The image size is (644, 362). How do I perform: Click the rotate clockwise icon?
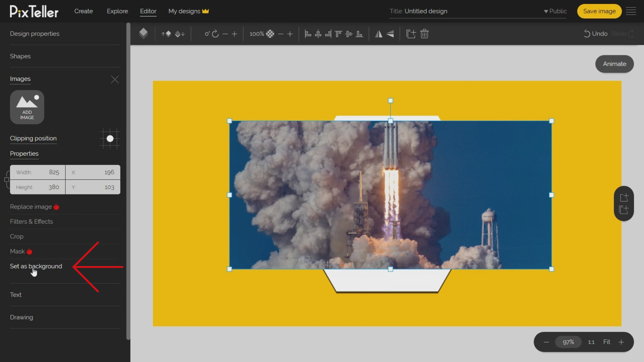coord(215,34)
